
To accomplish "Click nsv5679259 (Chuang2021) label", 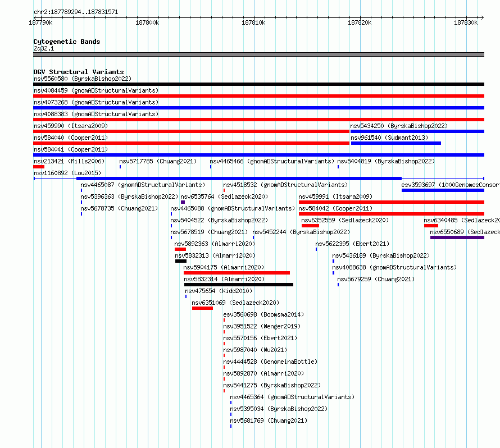I will tap(376, 279).
